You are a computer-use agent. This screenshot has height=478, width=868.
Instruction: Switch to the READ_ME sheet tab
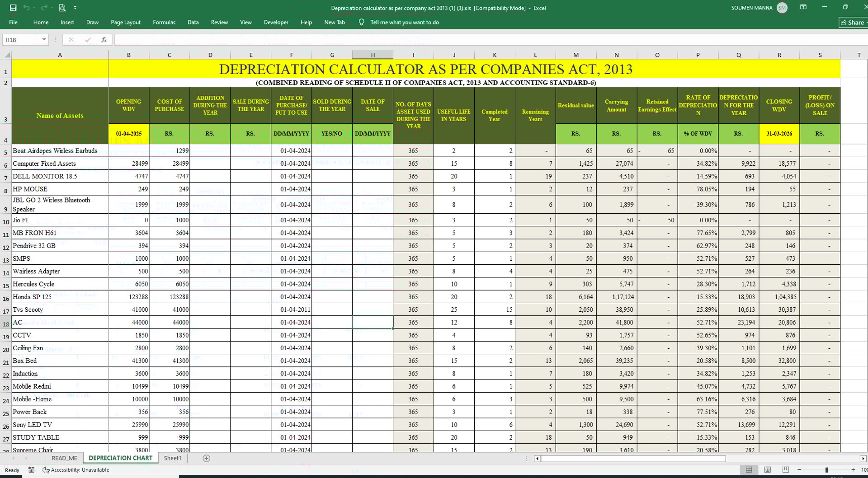(64, 458)
